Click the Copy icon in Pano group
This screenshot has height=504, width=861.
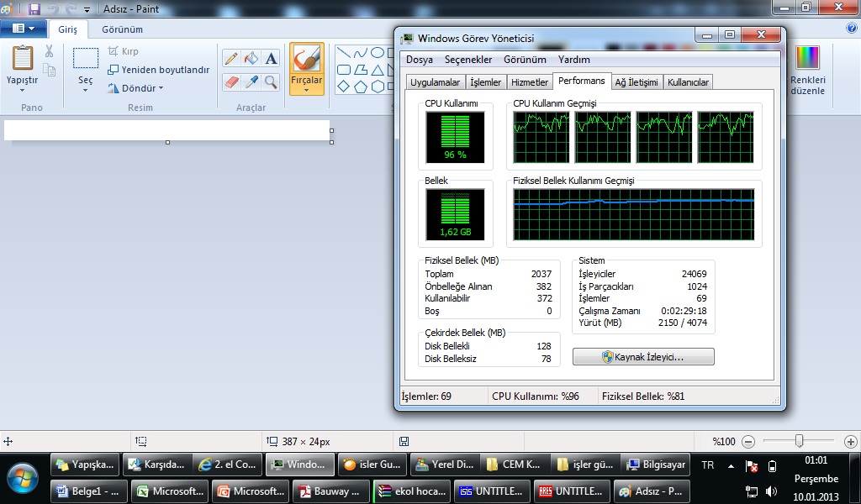point(50,70)
